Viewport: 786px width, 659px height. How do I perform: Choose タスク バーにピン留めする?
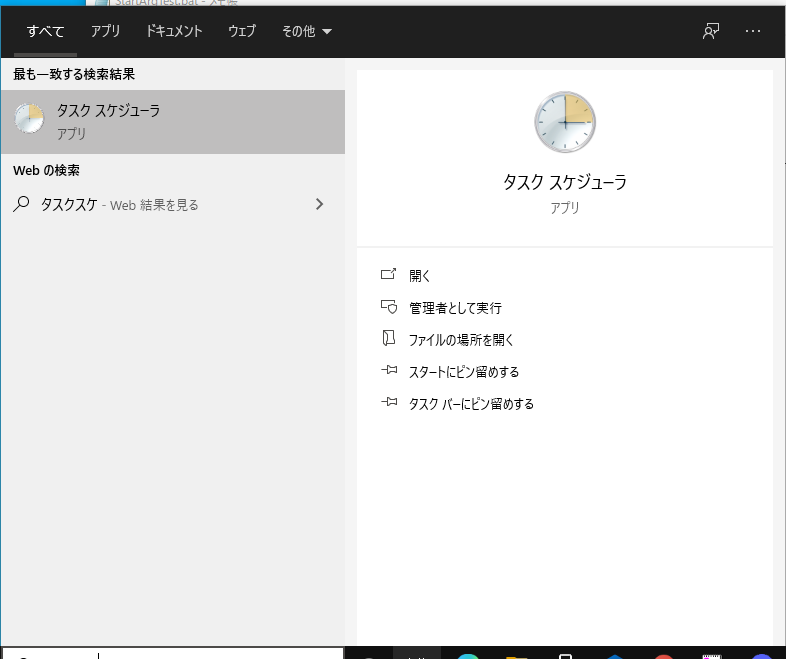coord(471,404)
